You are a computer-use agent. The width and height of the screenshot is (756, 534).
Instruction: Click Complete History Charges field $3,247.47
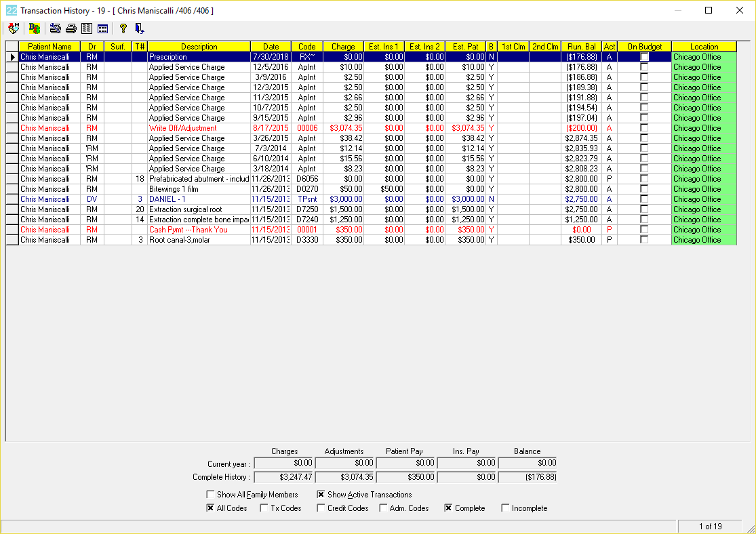283,477
